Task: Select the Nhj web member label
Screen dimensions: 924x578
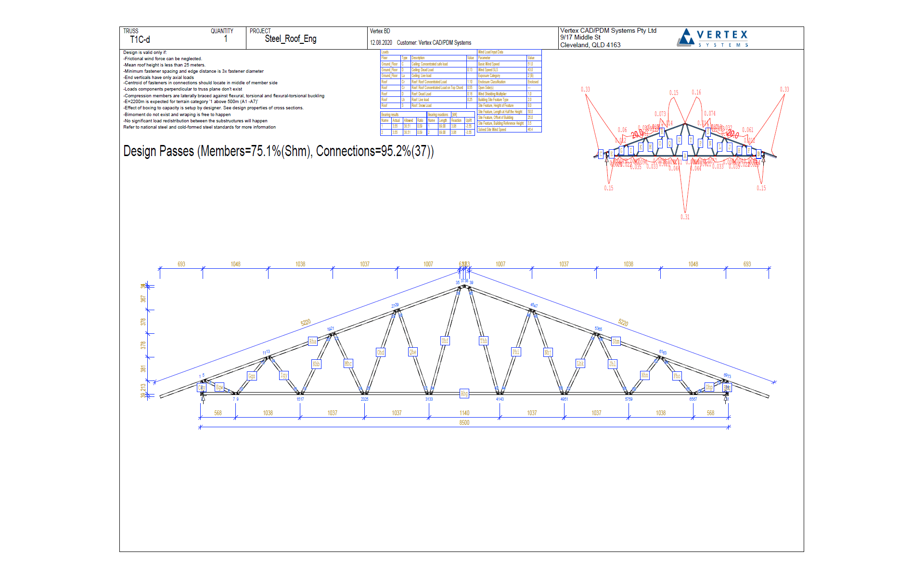Action: click(x=548, y=353)
